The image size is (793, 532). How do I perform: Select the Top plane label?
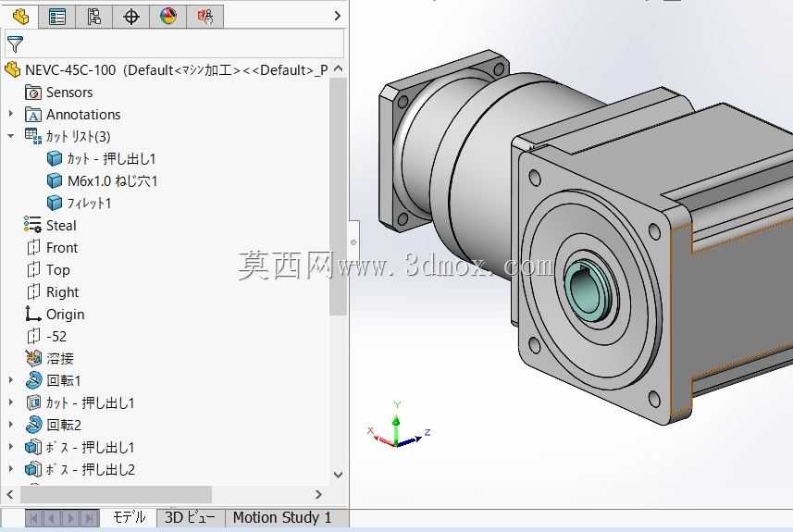tap(58, 269)
